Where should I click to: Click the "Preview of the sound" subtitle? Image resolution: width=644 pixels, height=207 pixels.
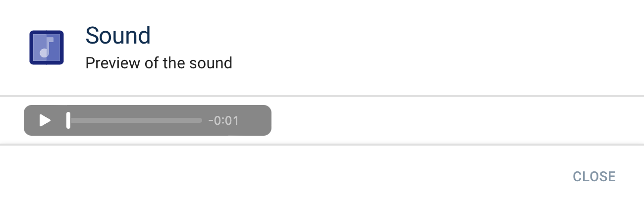tap(159, 63)
